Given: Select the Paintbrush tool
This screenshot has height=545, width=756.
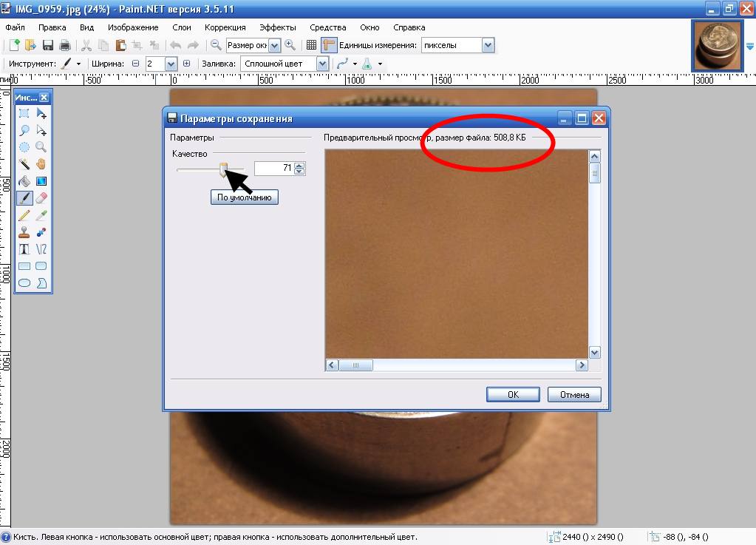Looking at the screenshot, I should (x=24, y=197).
